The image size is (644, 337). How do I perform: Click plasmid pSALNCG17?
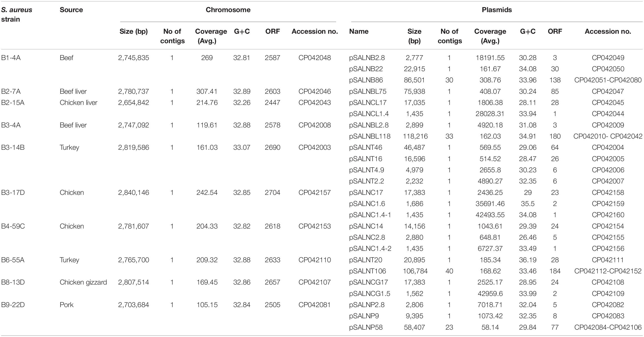[368, 282]
